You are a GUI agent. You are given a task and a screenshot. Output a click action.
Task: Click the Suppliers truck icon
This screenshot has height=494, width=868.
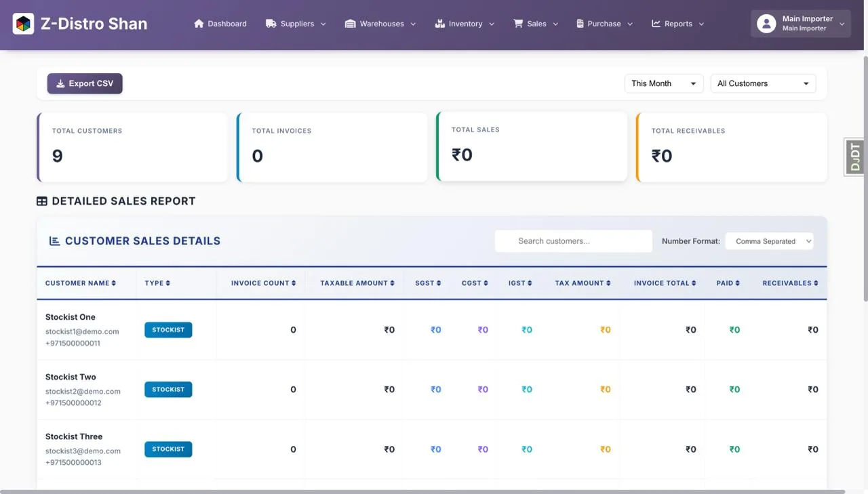[x=271, y=24]
